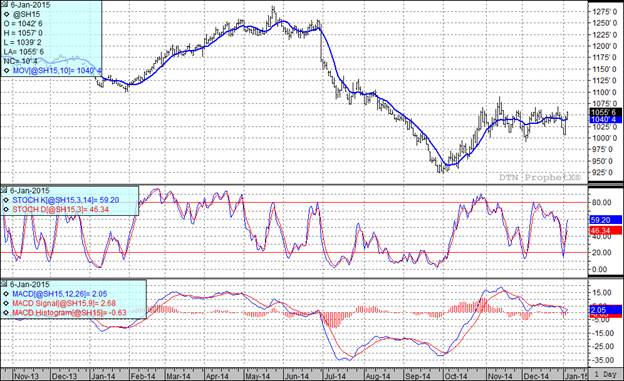Click the Aug-14 date on time axis
The width and height of the screenshot is (624, 381).
377,376
